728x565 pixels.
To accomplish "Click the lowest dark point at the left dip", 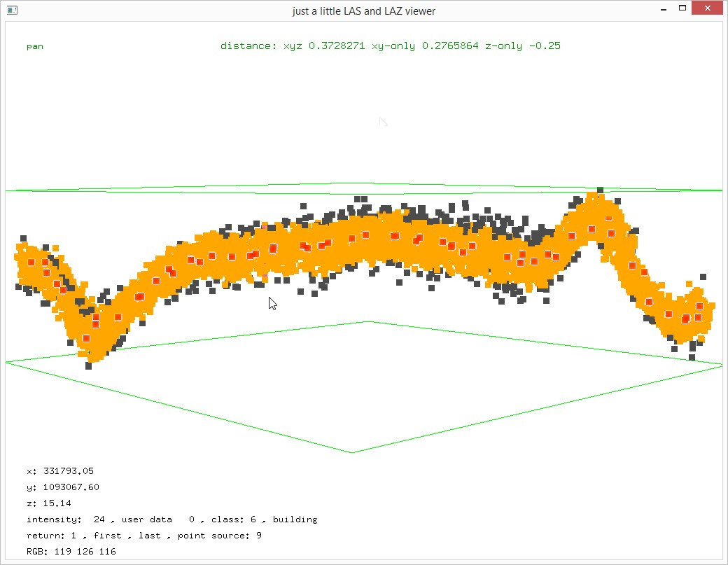I will [x=89, y=366].
